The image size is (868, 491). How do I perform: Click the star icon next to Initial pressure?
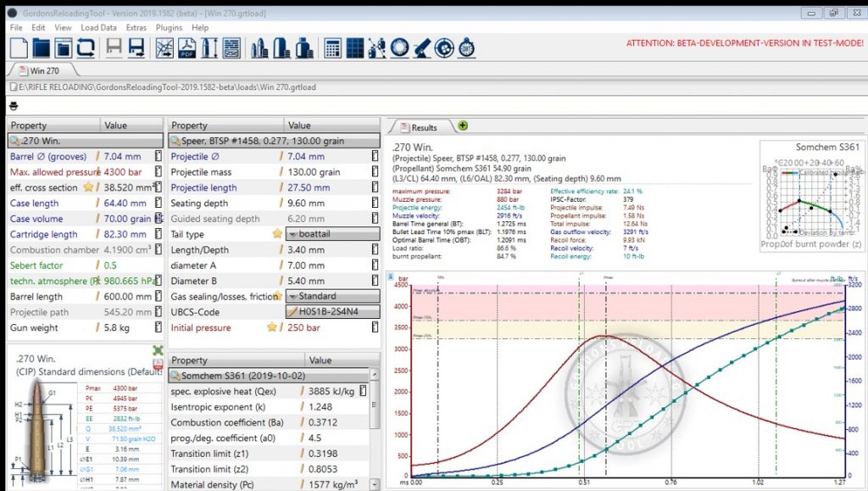[272, 326]
